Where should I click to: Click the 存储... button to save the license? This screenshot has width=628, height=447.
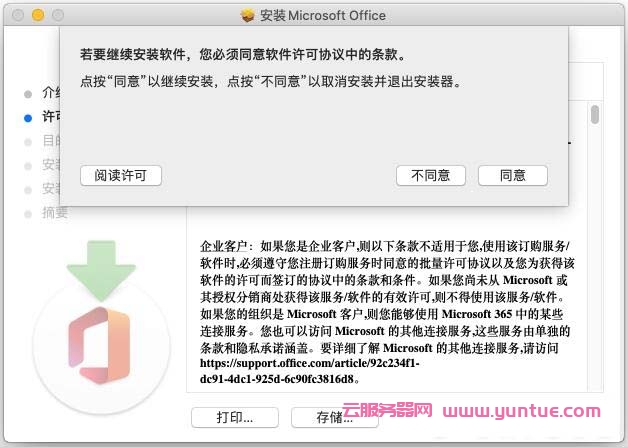pyautogui.click(x=334, y=417)
